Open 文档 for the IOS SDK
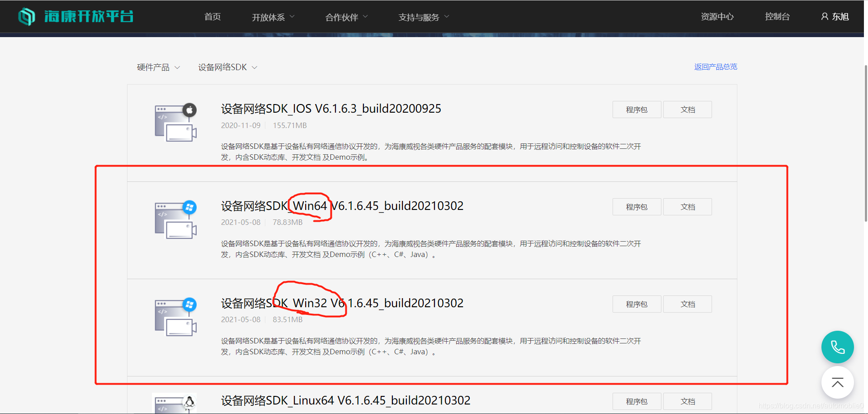 tap(688, 109)
